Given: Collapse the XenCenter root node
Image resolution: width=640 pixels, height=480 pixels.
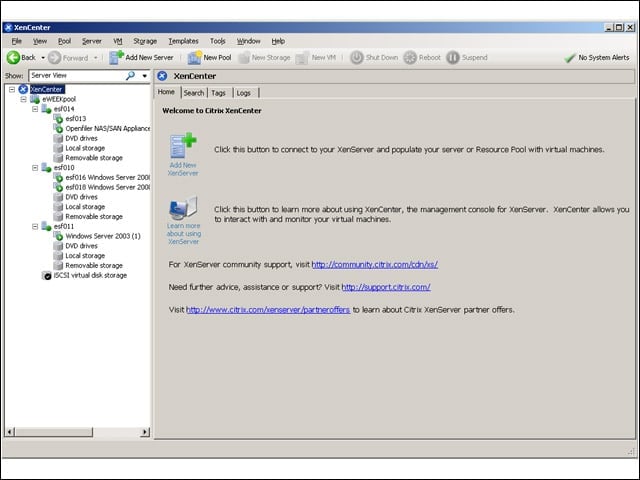Looking at the screenshot, I should [12, 89].
